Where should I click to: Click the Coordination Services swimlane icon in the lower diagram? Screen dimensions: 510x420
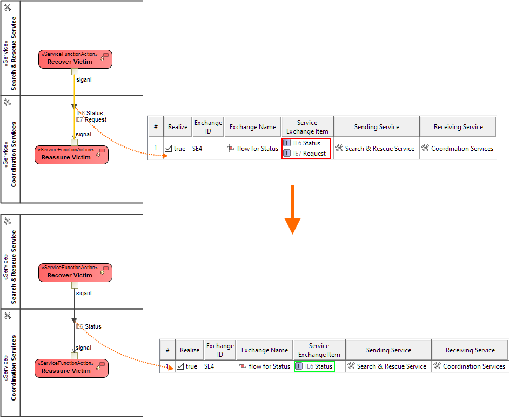coord(7,316)
